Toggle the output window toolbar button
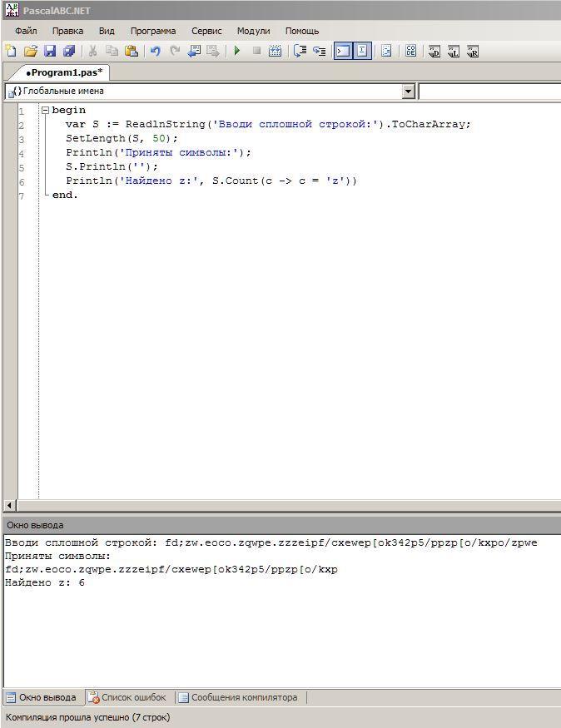 343,51
